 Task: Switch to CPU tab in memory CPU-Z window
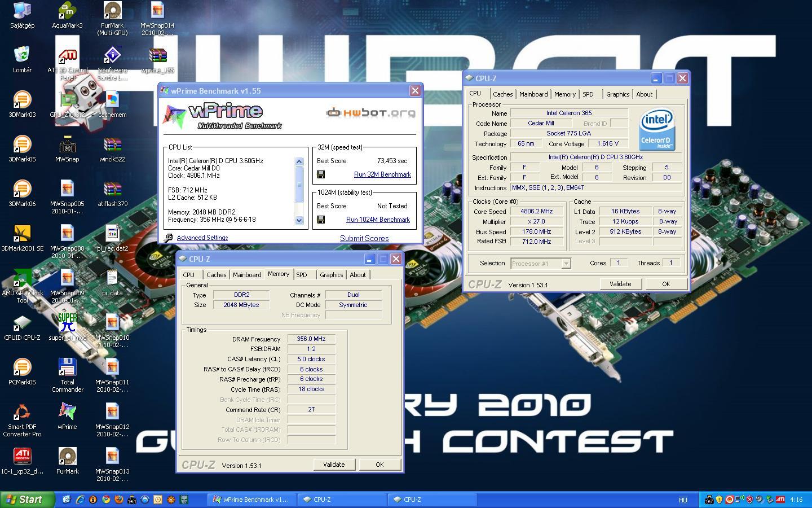pos(188,275)
